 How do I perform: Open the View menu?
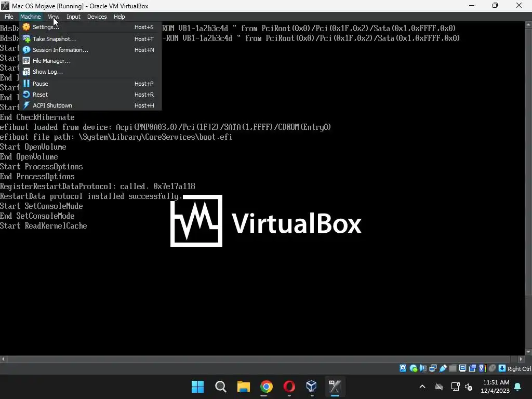click(54, 17)
